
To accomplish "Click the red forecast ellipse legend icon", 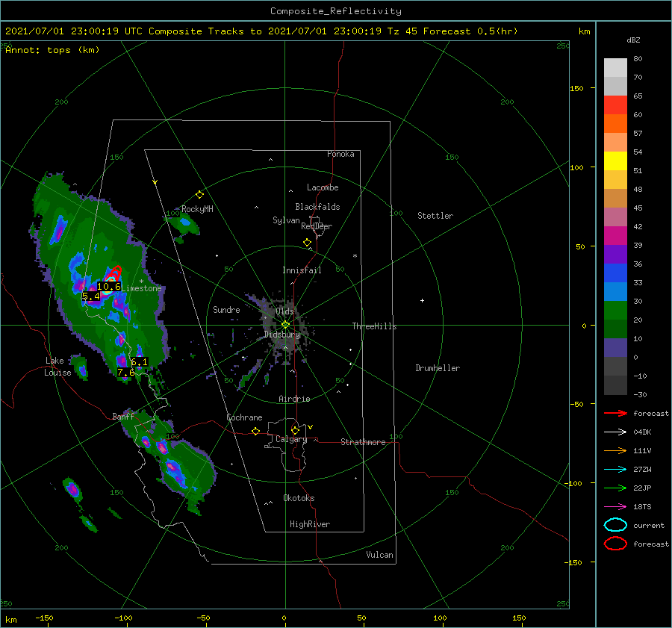I will (615, 544).
